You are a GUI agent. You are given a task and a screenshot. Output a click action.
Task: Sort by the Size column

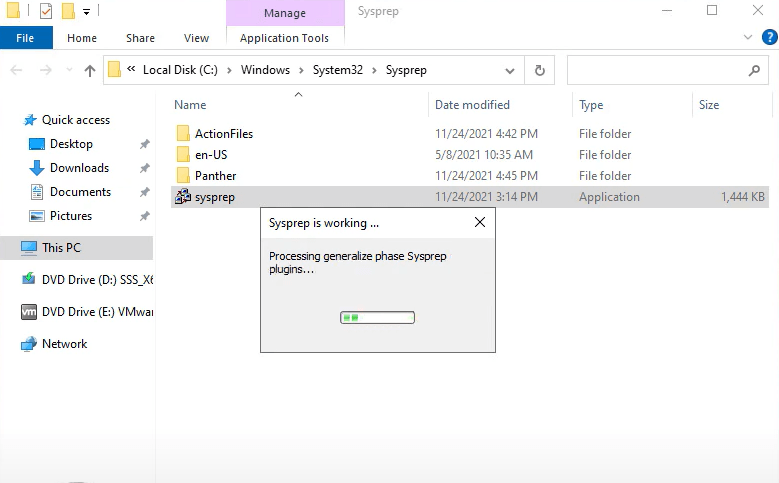point(709,105)
